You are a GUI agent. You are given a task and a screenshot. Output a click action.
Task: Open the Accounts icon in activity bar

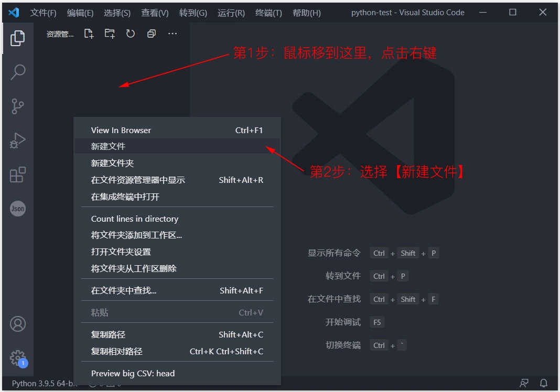click(x=18, y=324)
